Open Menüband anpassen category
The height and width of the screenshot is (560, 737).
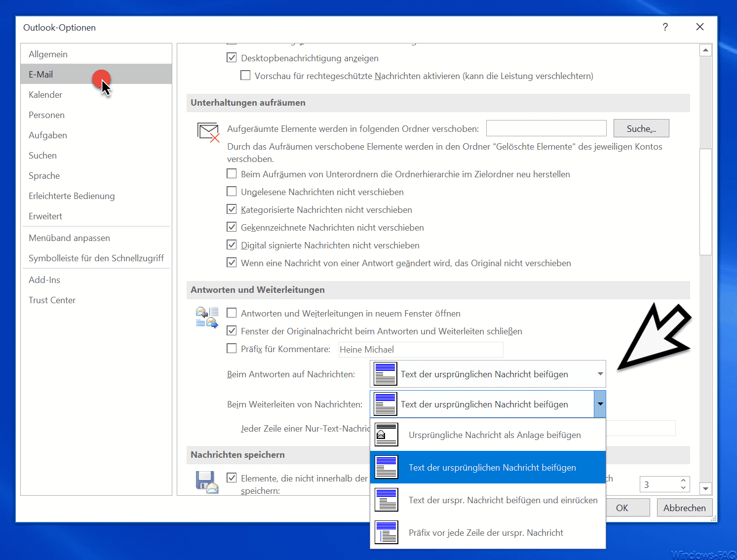[x=96, y=238]
